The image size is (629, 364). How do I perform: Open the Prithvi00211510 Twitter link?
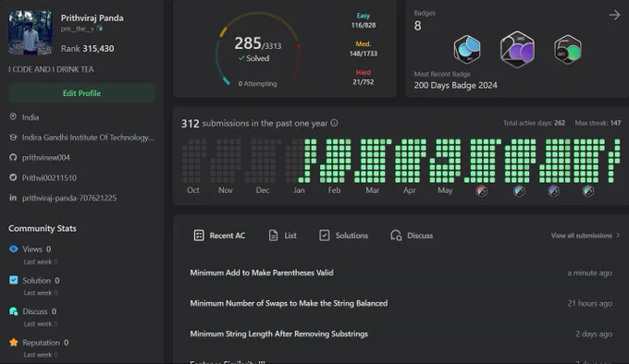coord(49,177)
